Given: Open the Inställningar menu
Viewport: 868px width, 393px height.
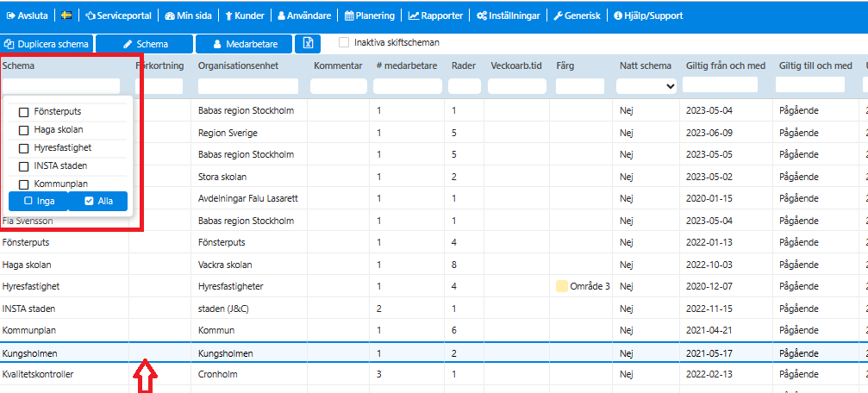Looking at the screenshot, I should click(509, 16).
